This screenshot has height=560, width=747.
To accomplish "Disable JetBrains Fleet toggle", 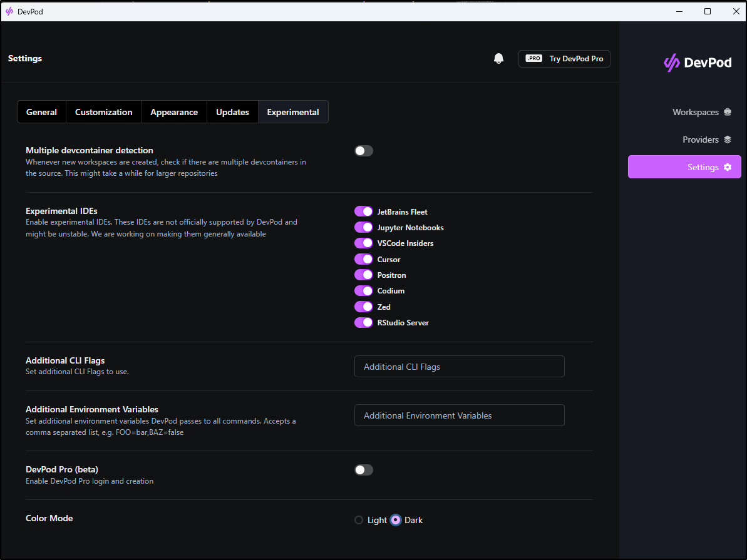I will (364, 211).
